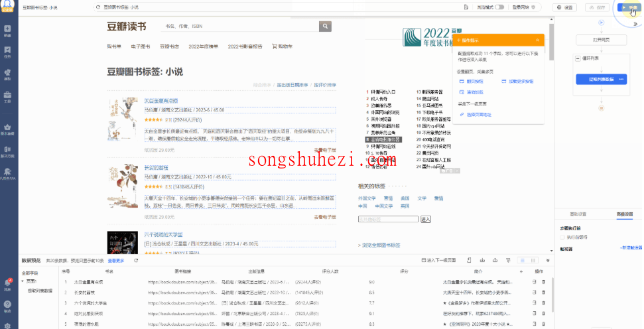
Task: Open notifications bell icon with red badge
Action: pyautogui.click(x=7, y=283)
